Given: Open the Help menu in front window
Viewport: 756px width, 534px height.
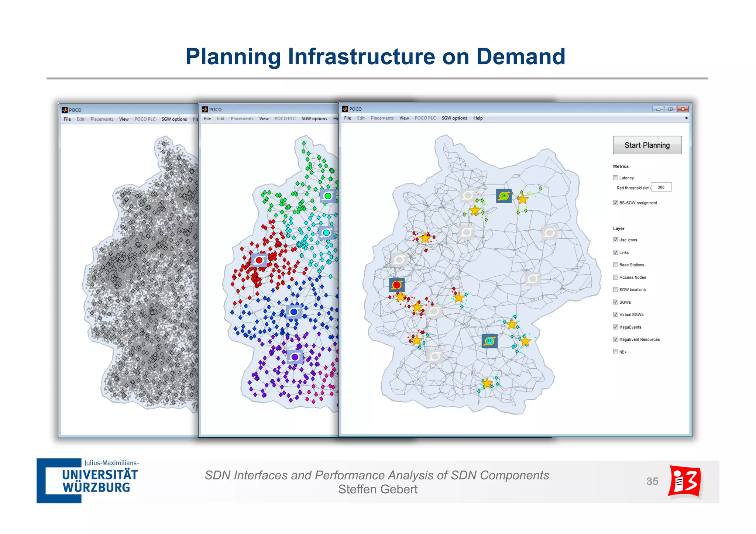Looking at the screenshot, I should click(x=478, y=118).
